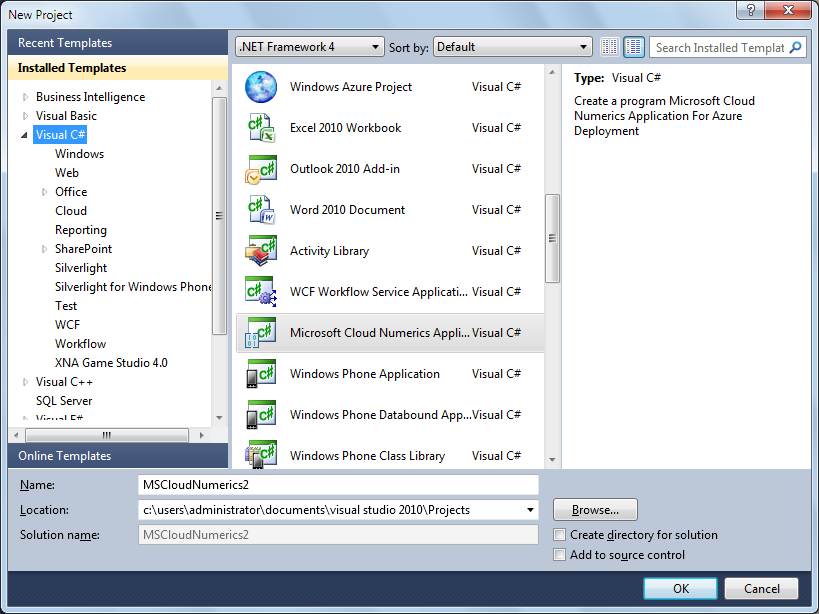Select the Workflow category in the tree
This screenshot has width=819, height=614.
point(80,344)
